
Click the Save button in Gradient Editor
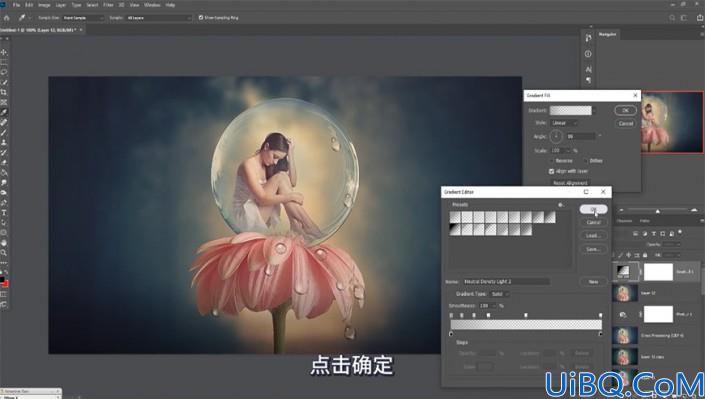(x=593, y=249)
